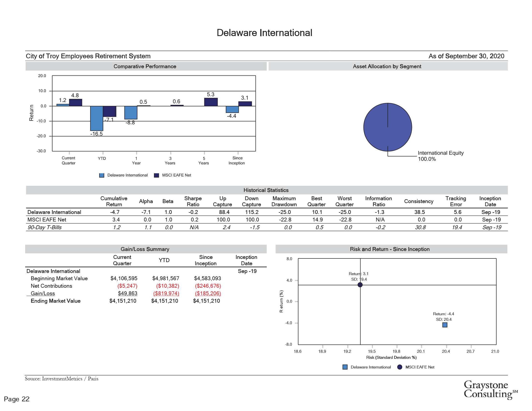The height and width of the screenshot is (411, 532).
Task: Click the 'Information Ratio' column heading
Action: coord(378,201)
